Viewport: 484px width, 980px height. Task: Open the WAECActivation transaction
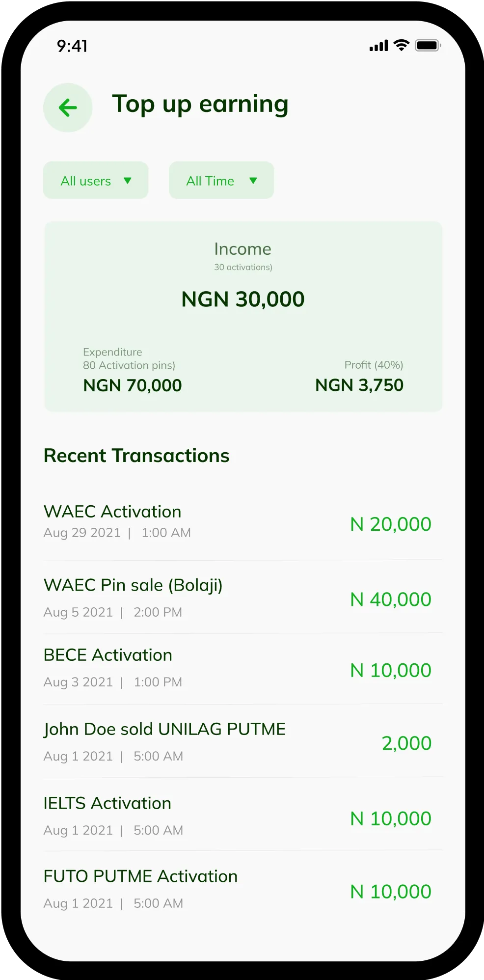(x=243, y=523)
